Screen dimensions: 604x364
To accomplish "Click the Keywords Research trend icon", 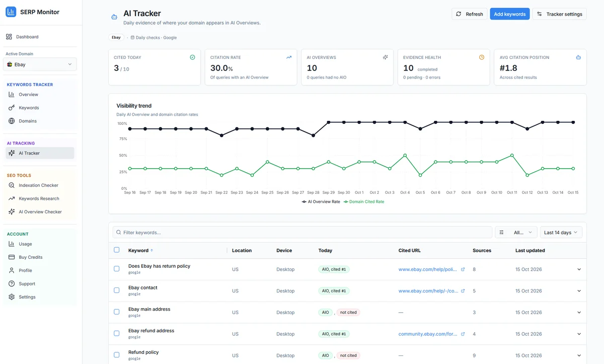I will 12,198.
